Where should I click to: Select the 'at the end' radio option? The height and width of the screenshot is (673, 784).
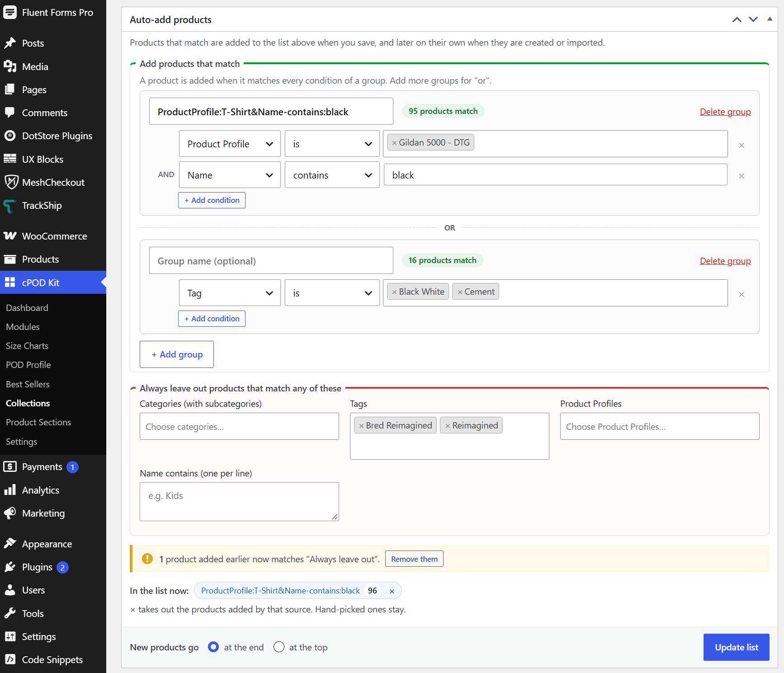click(213, 647)
